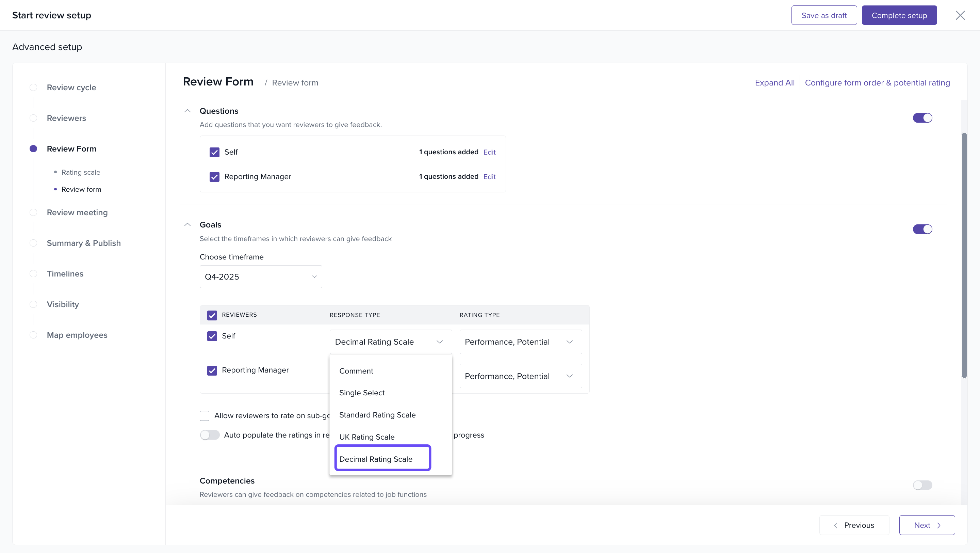
Task: Collapse the Questions section chevron
Action: click(187, 111)
